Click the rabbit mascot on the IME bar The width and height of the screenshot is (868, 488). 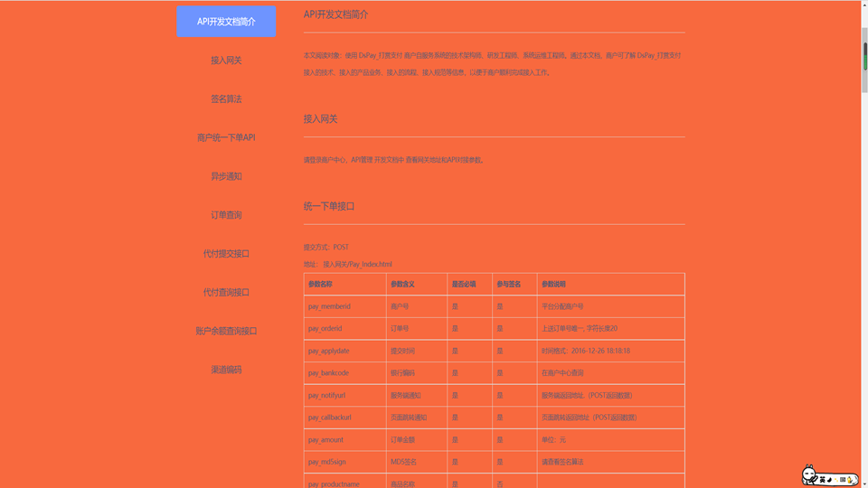pos(809,475)
